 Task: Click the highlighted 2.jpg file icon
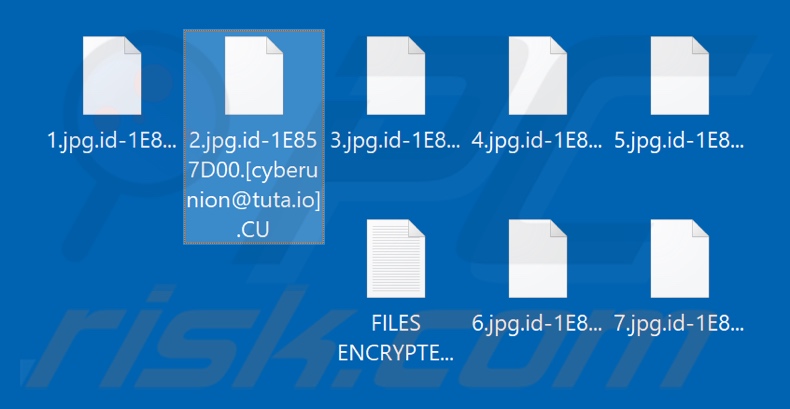pyautogui.click(x=254, y=76)
